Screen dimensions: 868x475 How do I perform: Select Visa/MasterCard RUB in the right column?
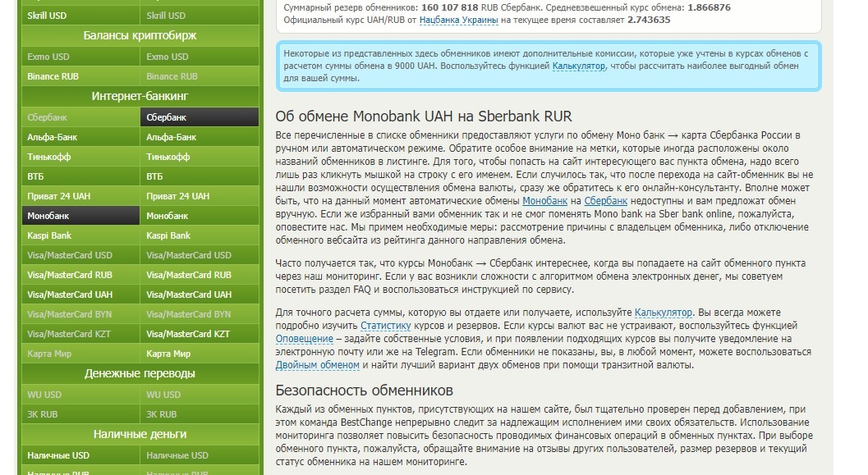tap(200, 275)
